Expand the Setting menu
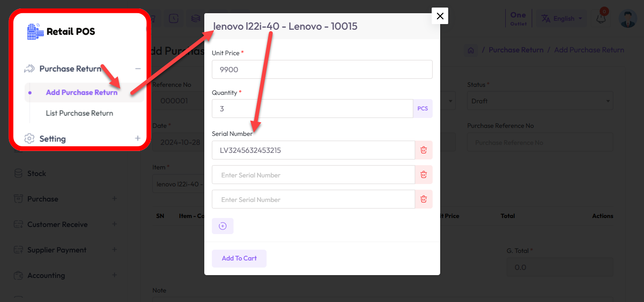 (138, 139)
